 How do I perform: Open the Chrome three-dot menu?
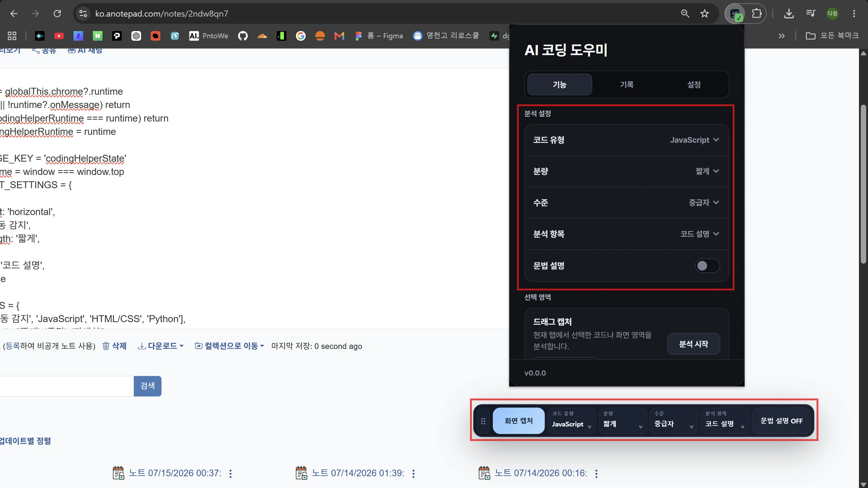coord(854,14)
